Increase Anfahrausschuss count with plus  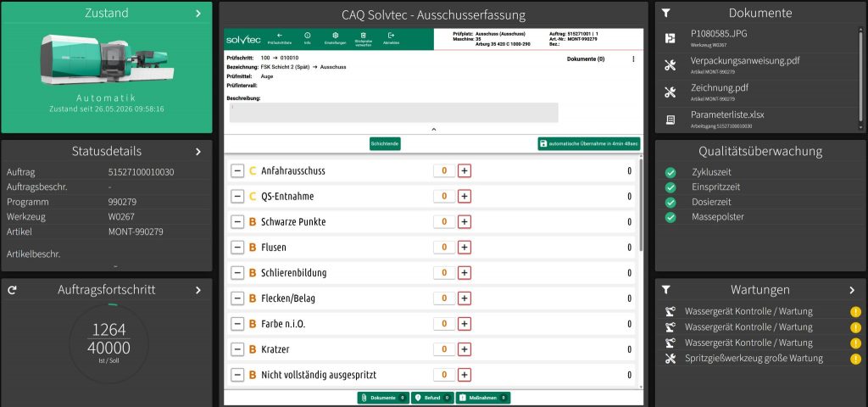click(465, 171)
